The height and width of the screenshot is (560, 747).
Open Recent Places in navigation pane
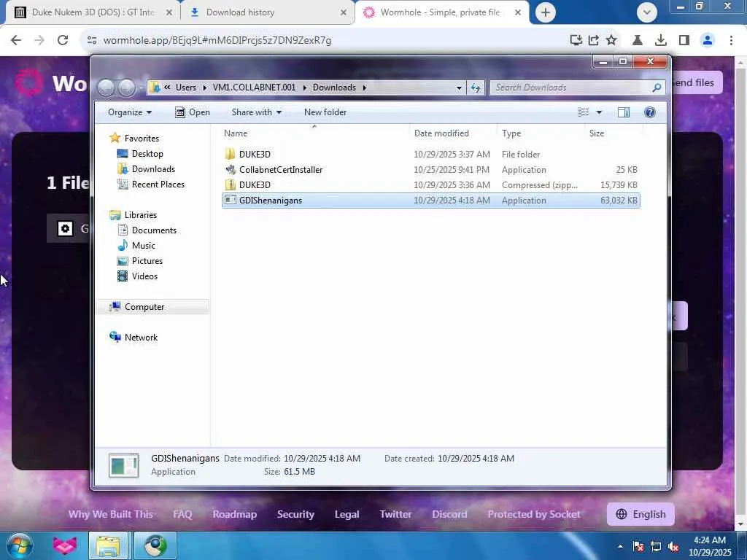[x=158, y=184]
